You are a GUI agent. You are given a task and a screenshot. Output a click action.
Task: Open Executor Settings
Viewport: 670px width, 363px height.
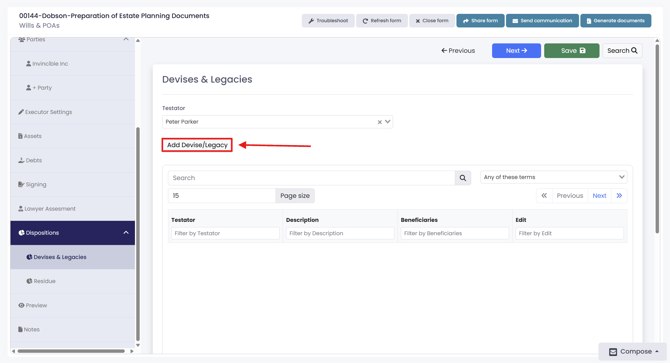click(73, 112)
